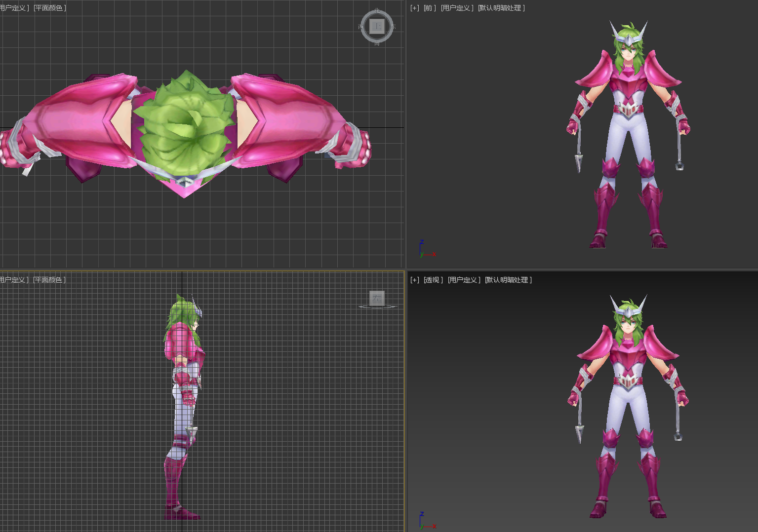
Task: Open 用户定义 label in the top viewport
Action: (14, 8)
